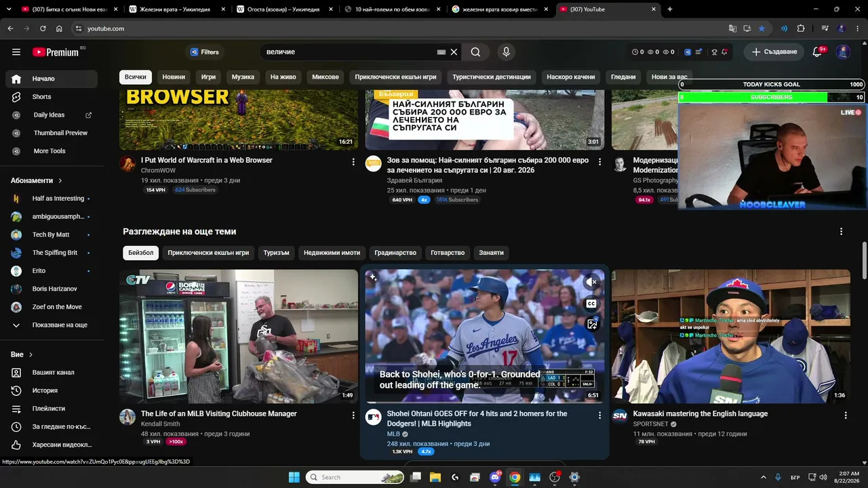Image resolution: width=868 pixels, height=488 pixels.
Task: Open the Chrome extensions puzzle icon
Action: [x=801, y=28]
